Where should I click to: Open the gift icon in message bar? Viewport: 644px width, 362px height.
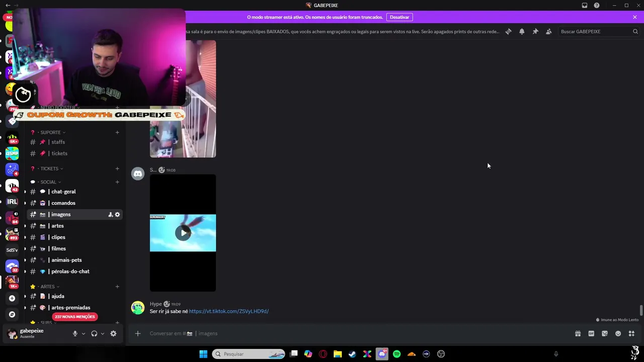[578, 333]
